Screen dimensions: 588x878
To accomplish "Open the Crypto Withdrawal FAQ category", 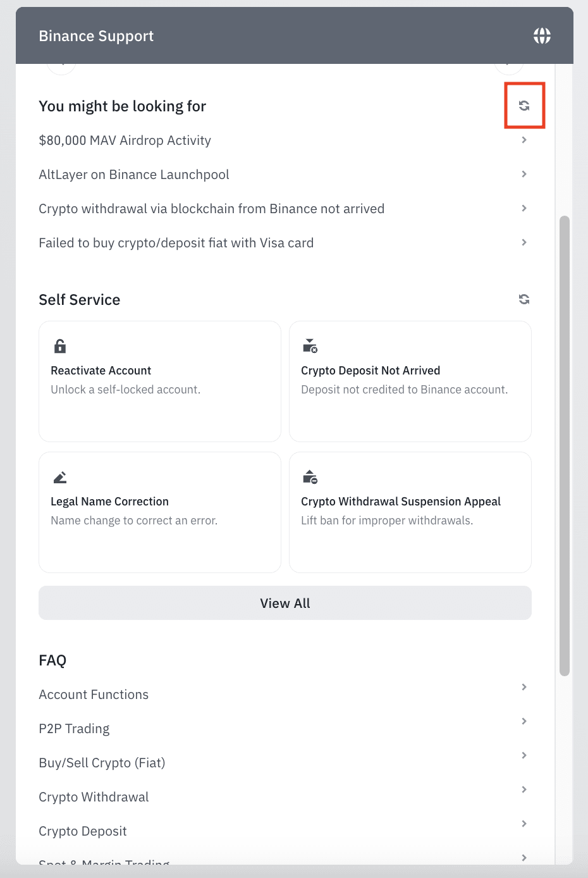I will click(94, 797).
